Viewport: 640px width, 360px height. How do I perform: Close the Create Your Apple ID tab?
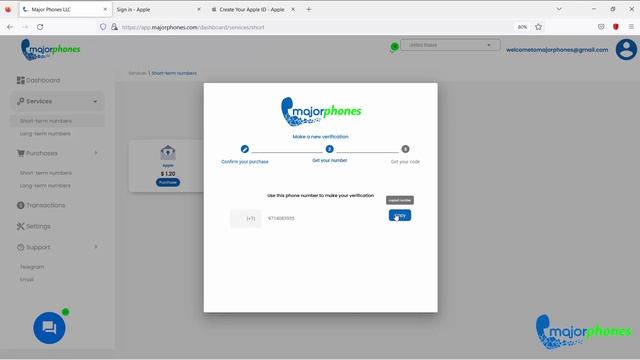click(x=293, y=9)
